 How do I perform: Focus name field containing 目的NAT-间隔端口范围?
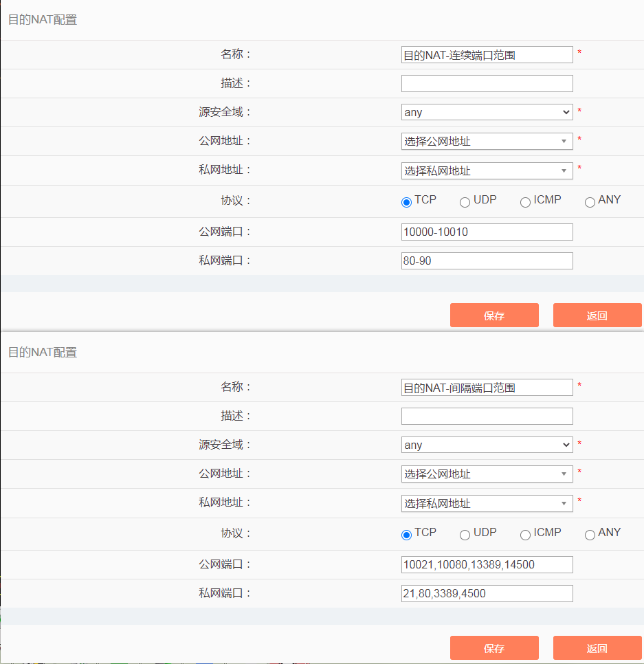[x=487, y=388]
